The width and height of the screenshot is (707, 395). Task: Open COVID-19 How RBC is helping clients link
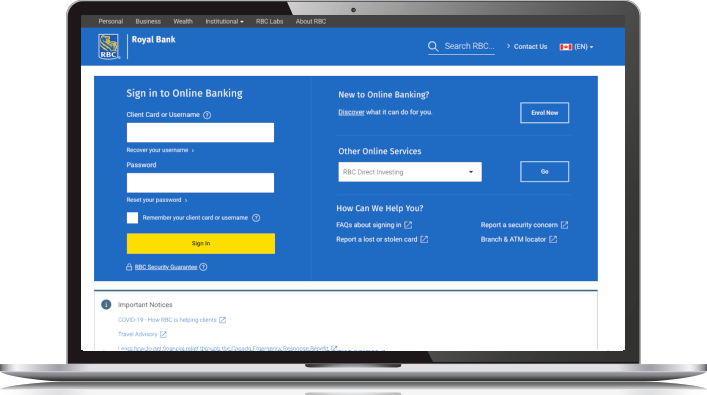(x=167, y=320)
